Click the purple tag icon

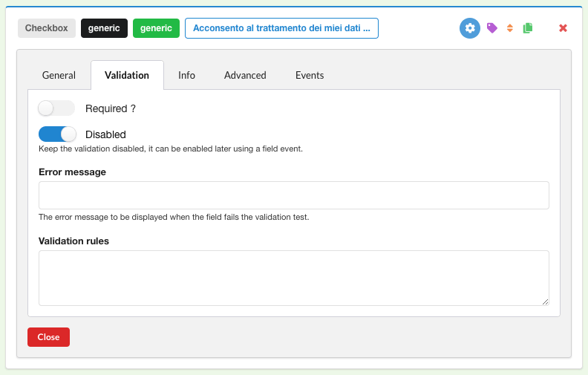[491, 28]
